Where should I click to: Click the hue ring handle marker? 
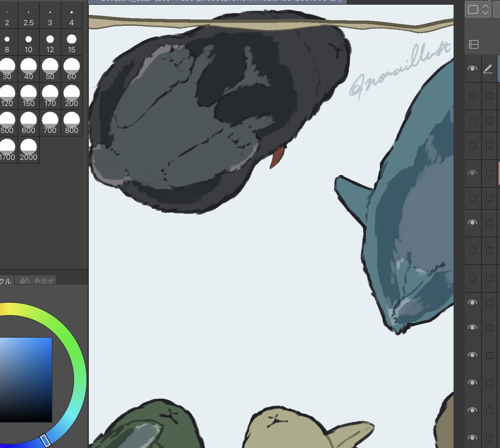pyautogui.click(x=45, y=440)
